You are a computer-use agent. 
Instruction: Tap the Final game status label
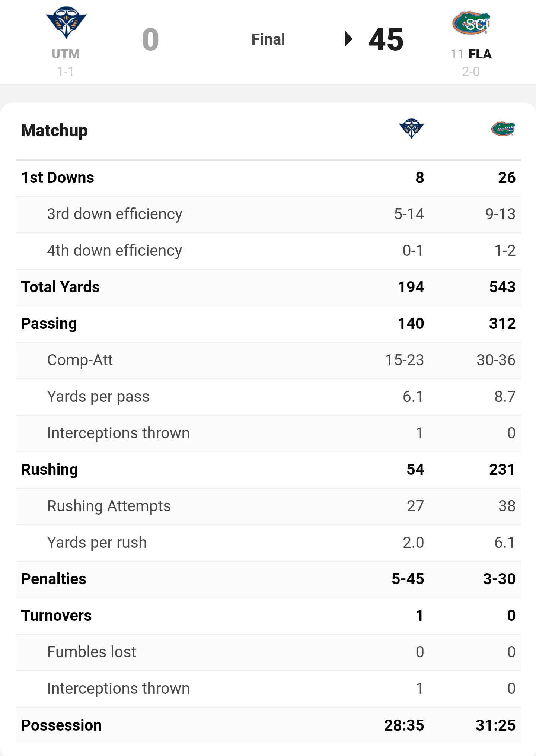point(268,39)
